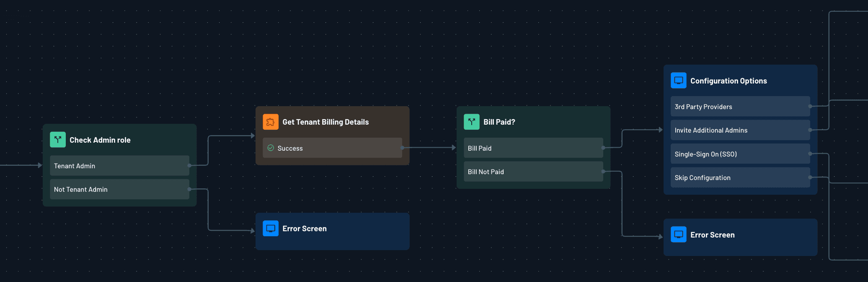Click the Get Tenant Billing Details puzzle icon
868x282 pixels.
coord(271,122)
